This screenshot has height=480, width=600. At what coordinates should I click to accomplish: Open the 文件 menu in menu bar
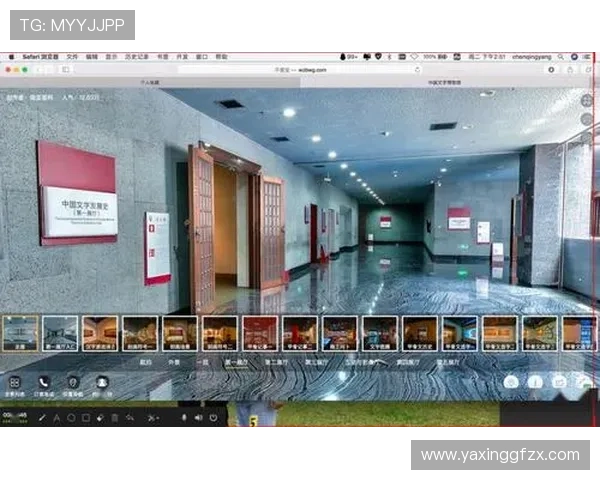pyautogui.click(x=72, y=57)
